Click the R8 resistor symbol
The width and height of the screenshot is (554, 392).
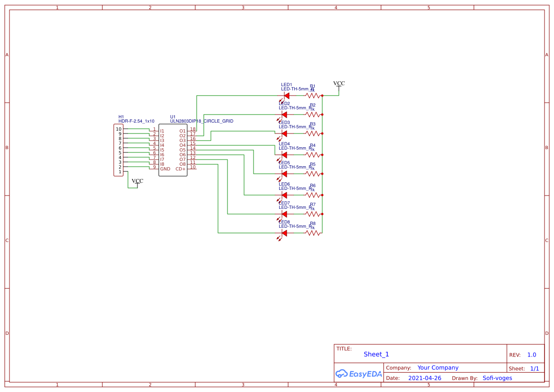(x=312, y=233)
